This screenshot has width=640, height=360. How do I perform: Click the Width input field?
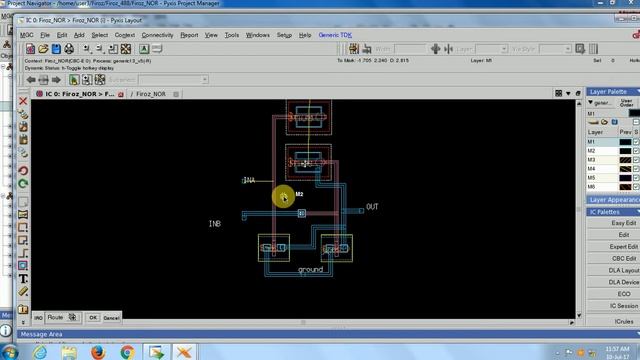(x=410, y=49)
